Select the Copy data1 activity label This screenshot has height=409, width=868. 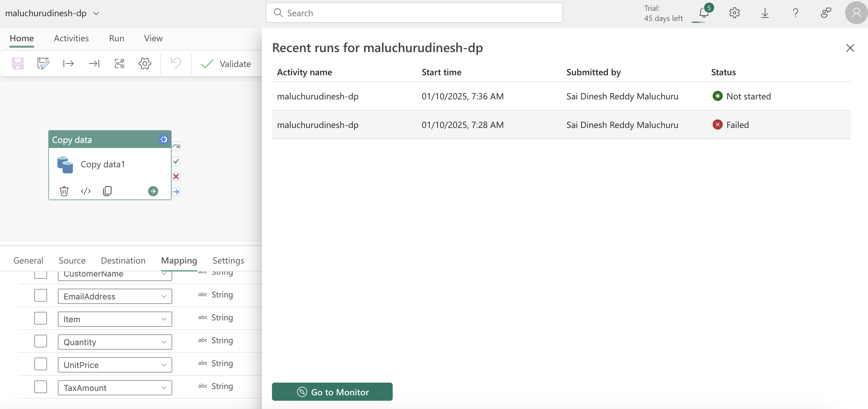point(102,164)
